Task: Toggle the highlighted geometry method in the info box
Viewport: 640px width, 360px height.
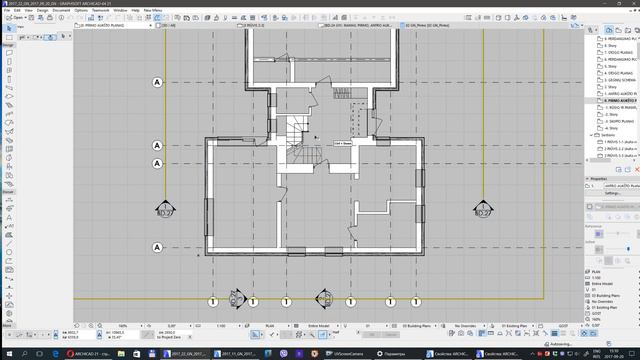Action: pos(50,37)
